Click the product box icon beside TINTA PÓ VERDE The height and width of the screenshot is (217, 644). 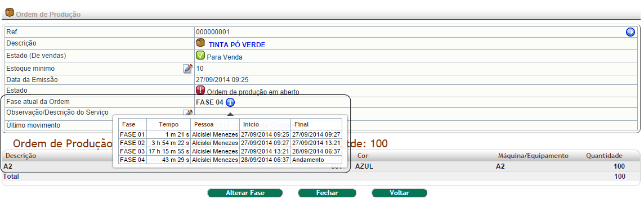pos(200,43)
